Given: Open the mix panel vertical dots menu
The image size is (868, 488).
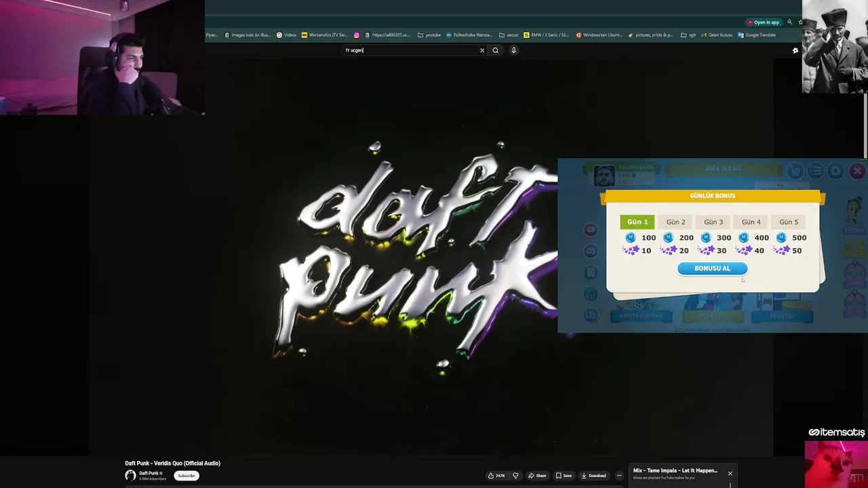Looking at the screenshot, I should point(730,485).
